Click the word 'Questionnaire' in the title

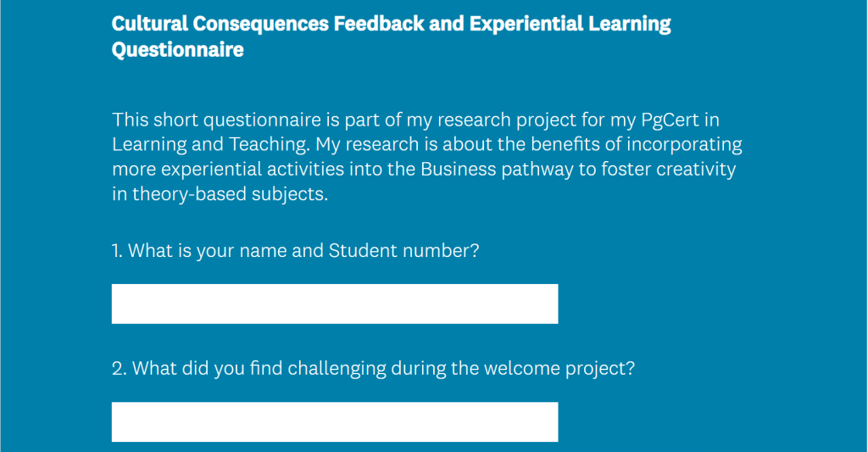point(178,50)
